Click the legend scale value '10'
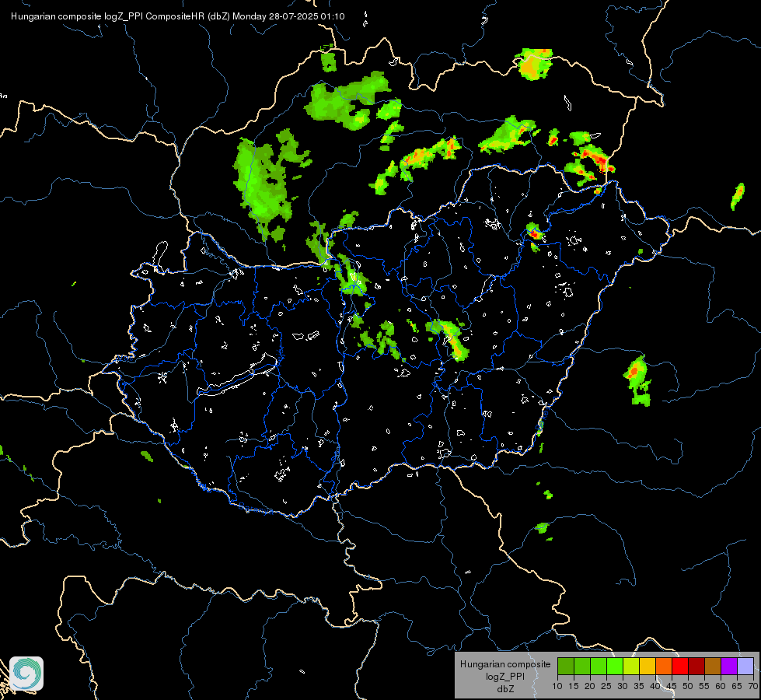Screen dimensions: 761x700 pos(557,686)
